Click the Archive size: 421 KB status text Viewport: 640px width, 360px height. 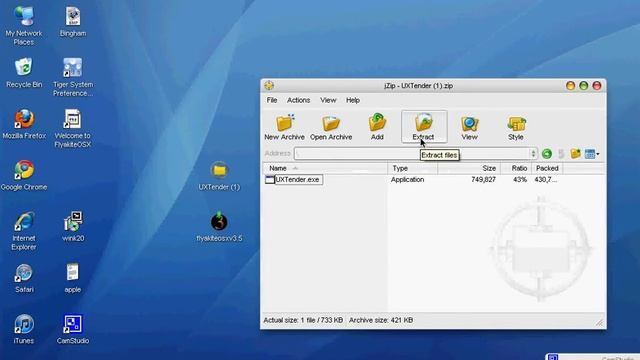point(381,320)
